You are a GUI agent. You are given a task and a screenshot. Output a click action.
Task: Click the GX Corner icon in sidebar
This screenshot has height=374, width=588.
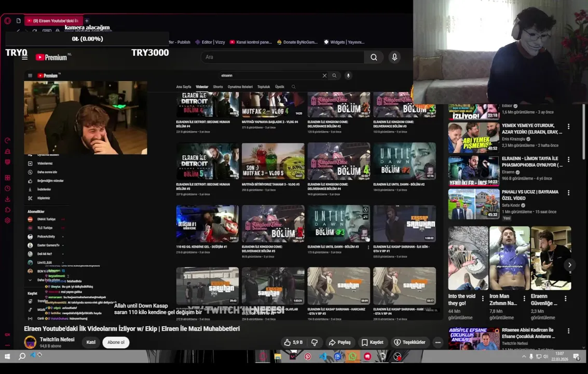tap(7, 335)
